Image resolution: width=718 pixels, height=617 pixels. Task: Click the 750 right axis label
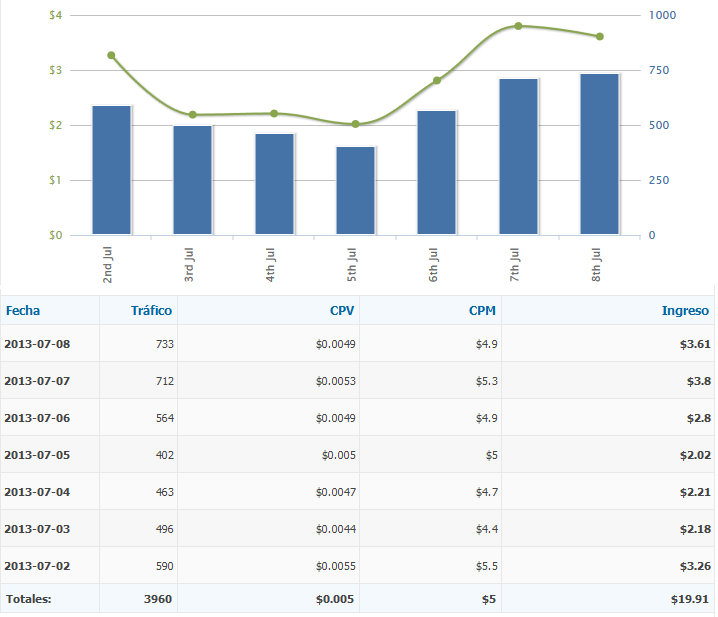point(659,70)
